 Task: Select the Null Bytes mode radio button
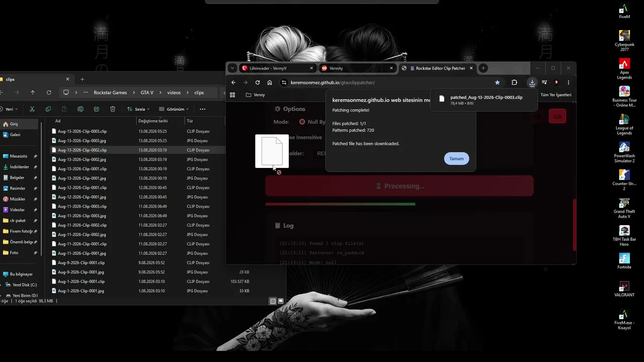(x=302, y=122)
